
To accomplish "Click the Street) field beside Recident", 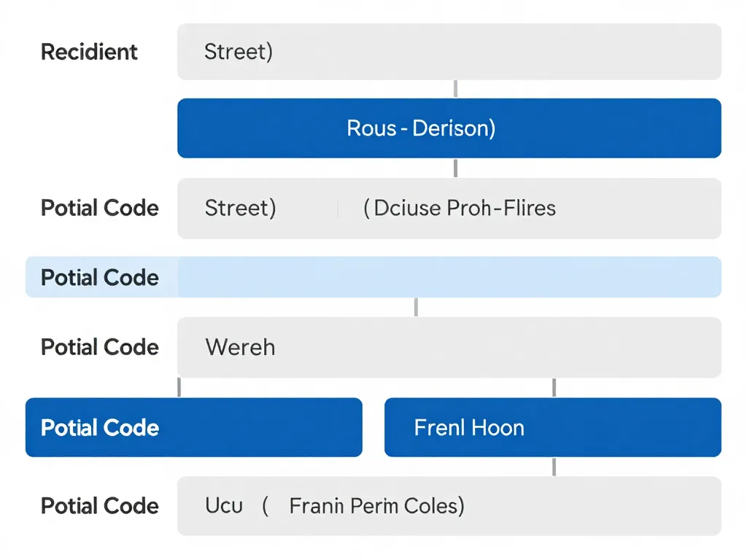I will 449,52.
